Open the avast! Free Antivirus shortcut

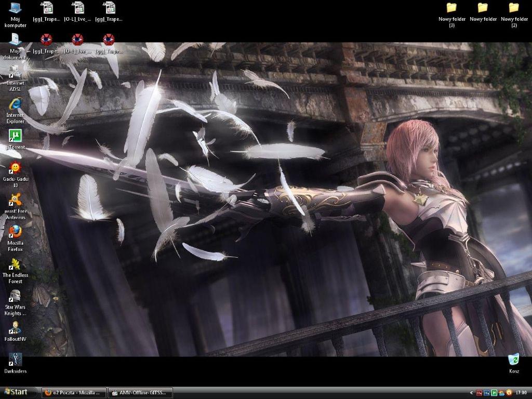15,206
